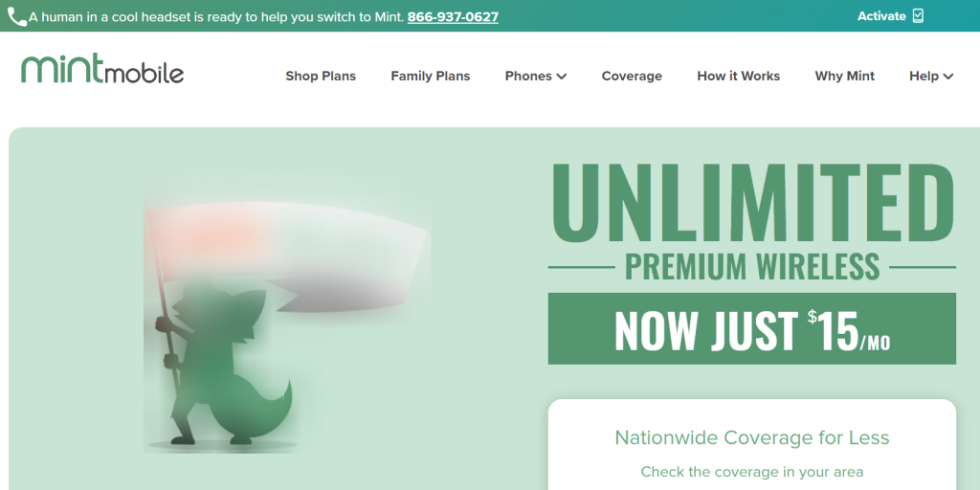Click Check the coverage in your area
Viewport: 980px width, 490px height.
tap(752, 472)
